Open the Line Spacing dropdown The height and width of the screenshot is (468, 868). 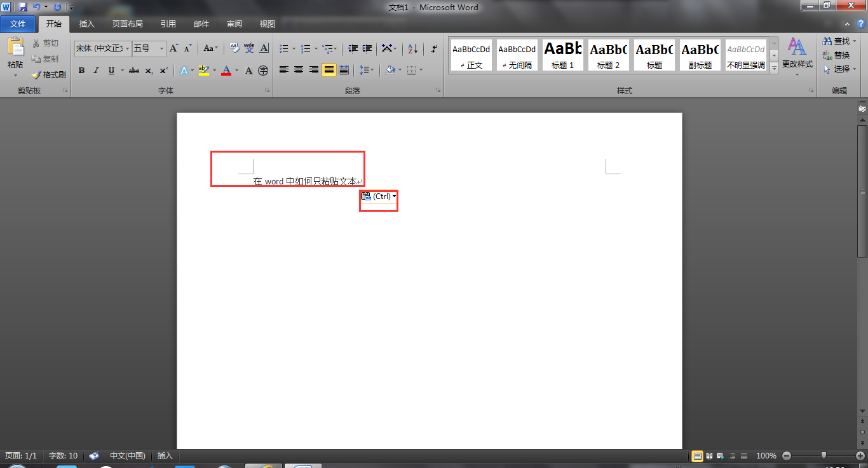pyautogui.click(x=367, y=70)
